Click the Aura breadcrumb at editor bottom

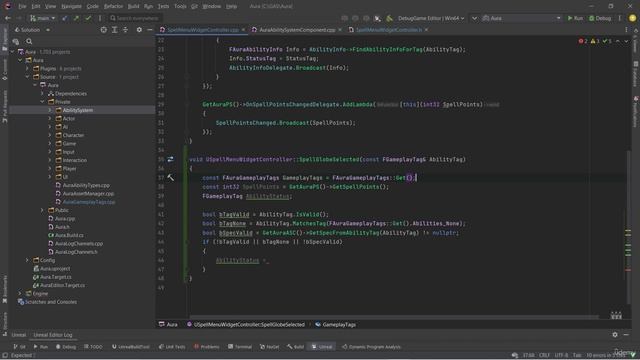pyautogui.click(x=168, y=324)
